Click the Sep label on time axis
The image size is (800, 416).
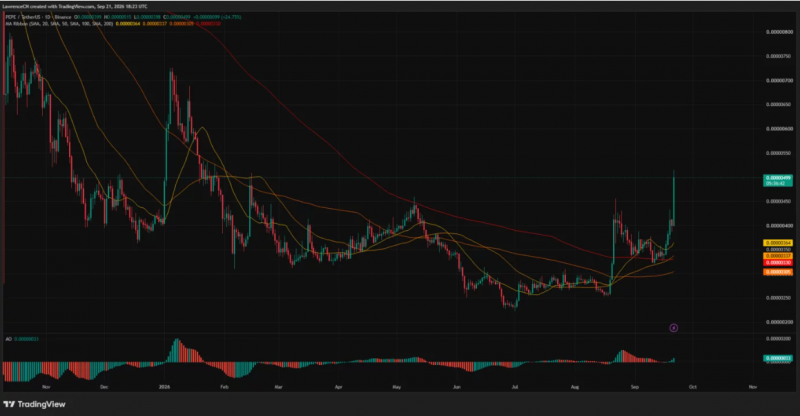[635, 387]
